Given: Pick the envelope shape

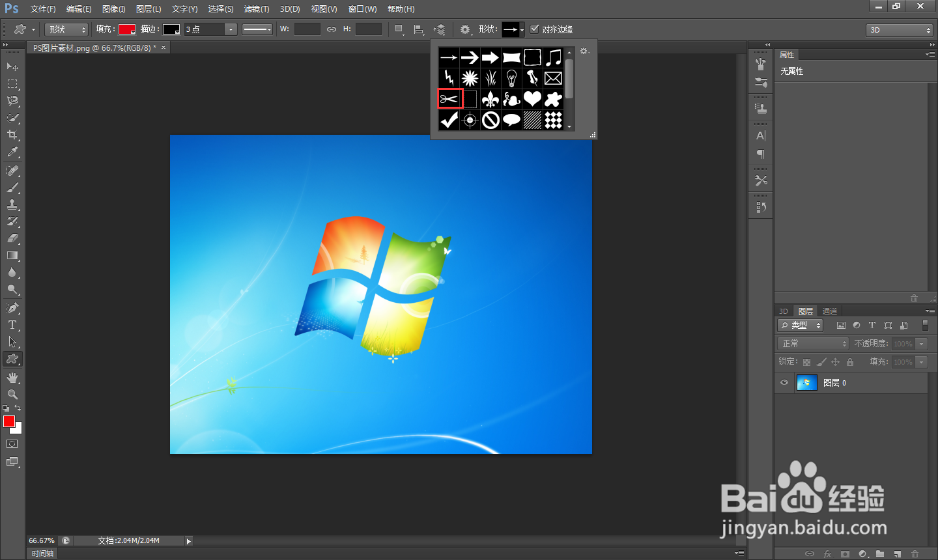Looking at the screenshot, I should click(x=553, y=78).
